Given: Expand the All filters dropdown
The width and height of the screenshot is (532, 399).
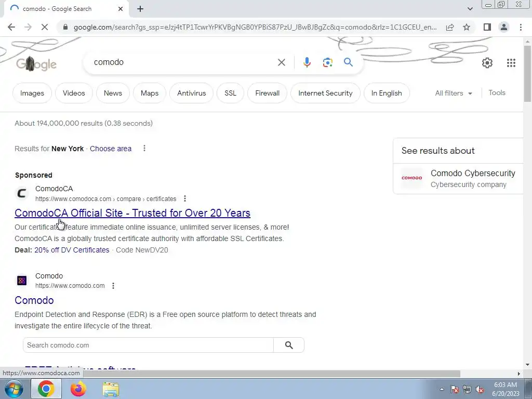Looking at the screenshot, I should [454, 93].
